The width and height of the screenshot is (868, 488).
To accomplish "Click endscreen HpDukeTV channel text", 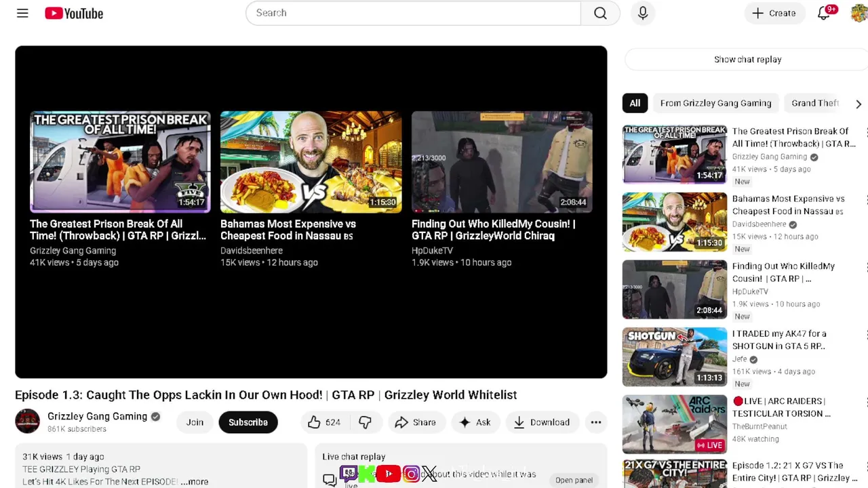I will pos(432,251).
